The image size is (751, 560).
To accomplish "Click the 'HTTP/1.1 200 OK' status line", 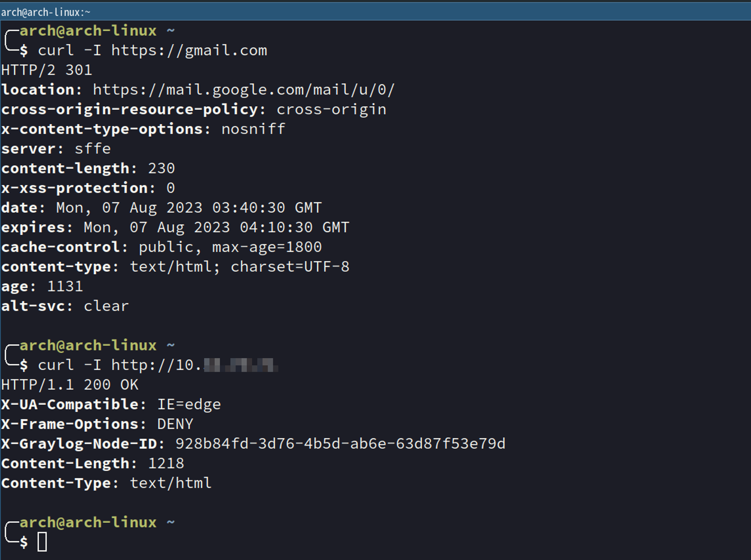I will click(70, 385).
